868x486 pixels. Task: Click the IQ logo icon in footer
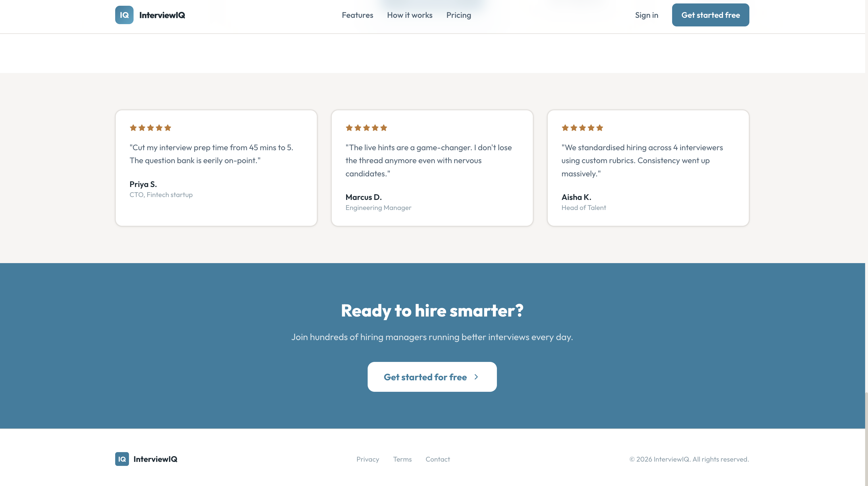[x=122, y=459]
